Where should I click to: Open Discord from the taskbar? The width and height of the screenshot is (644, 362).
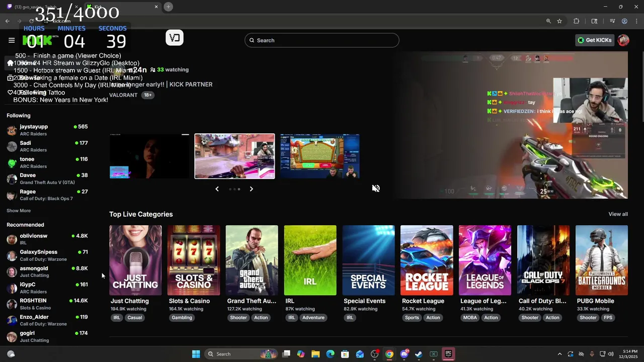pos(404,354)
